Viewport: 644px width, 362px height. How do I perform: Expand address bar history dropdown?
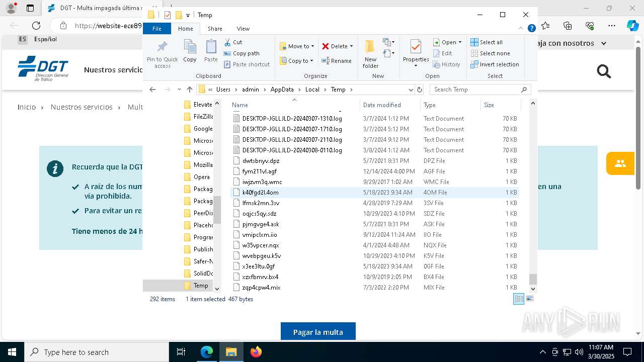pyautogui.click(x=411, y=89)
